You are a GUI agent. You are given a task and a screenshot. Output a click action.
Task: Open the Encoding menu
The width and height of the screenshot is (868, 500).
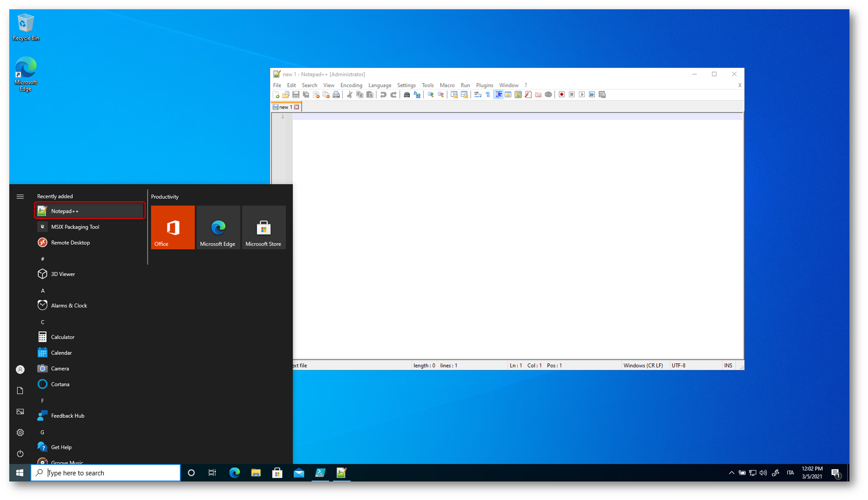[351, 85]
